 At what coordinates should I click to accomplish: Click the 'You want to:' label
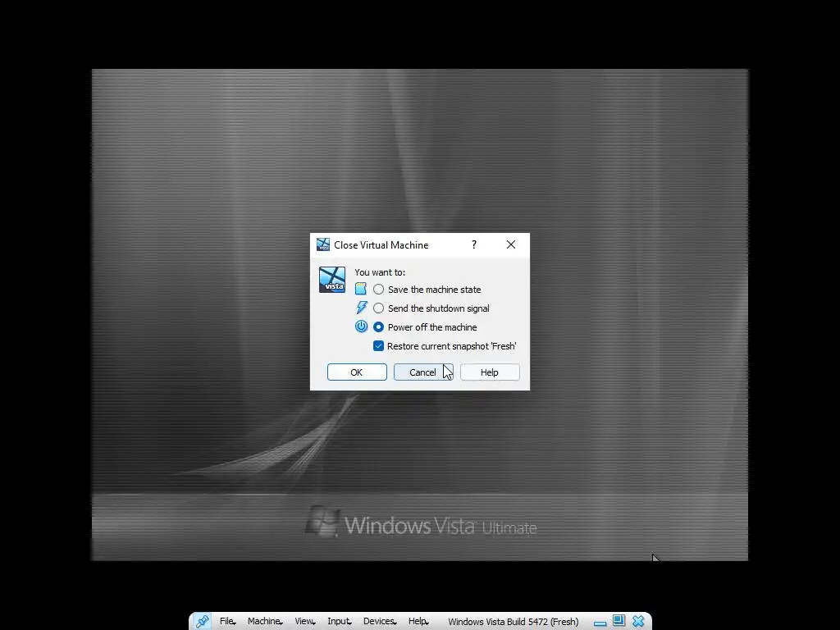pos(380,272)
